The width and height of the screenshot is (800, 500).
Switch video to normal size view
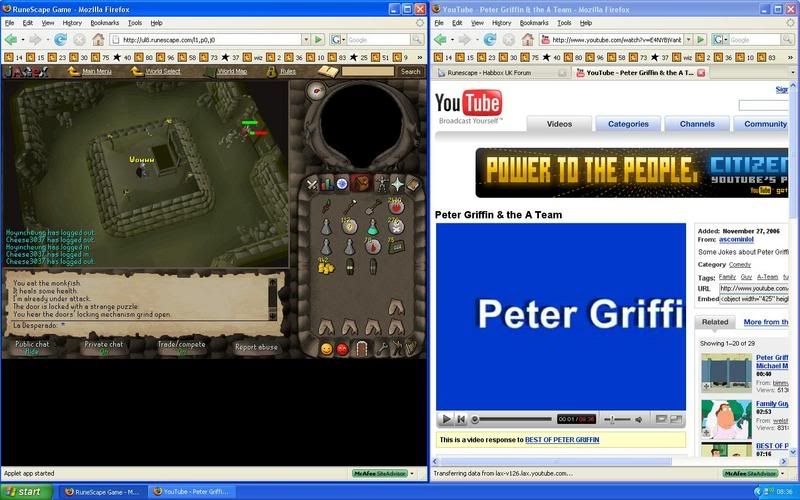(661, 419)
